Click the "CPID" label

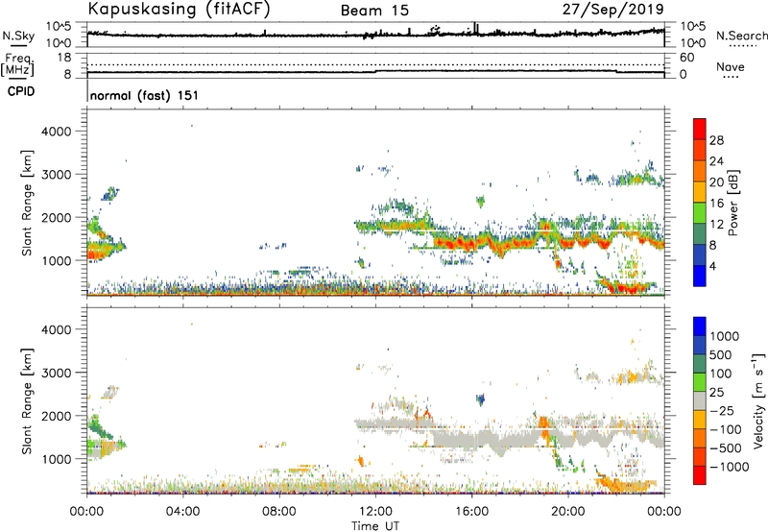[x=21, y=91]
